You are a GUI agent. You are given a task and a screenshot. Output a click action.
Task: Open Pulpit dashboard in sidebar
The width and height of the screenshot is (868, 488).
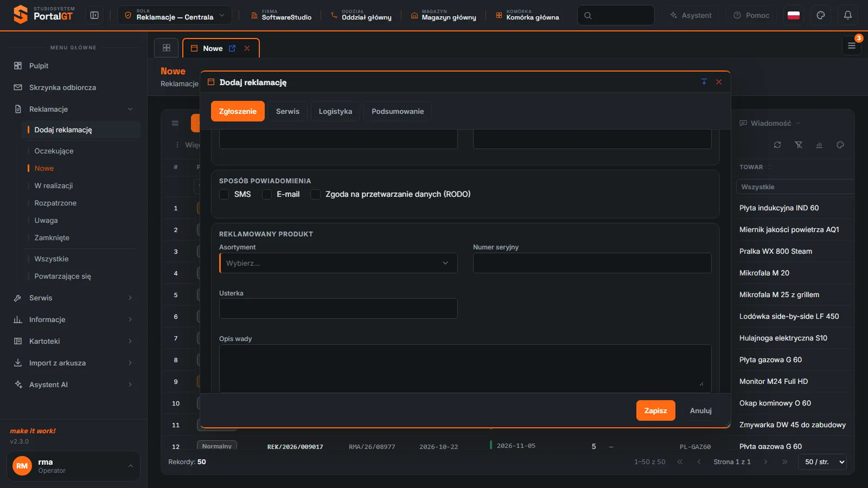click(73, 66)
